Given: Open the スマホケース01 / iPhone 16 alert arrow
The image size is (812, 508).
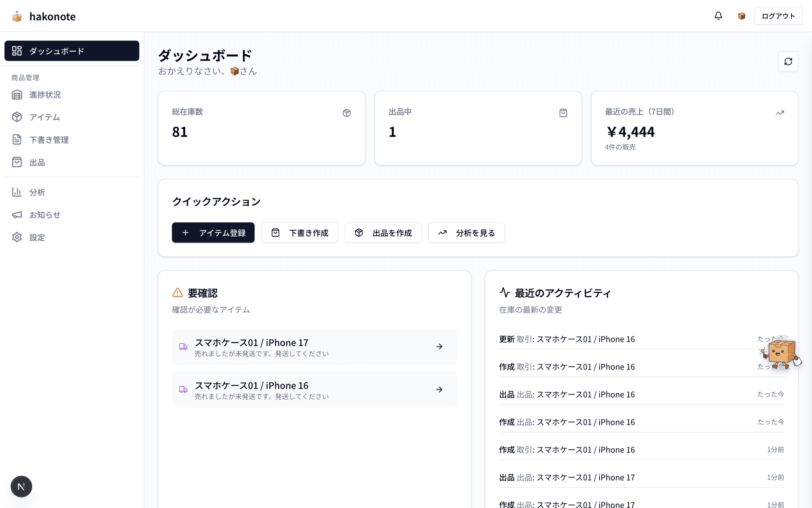Looking at the screenshot, I should click(439, 389).
